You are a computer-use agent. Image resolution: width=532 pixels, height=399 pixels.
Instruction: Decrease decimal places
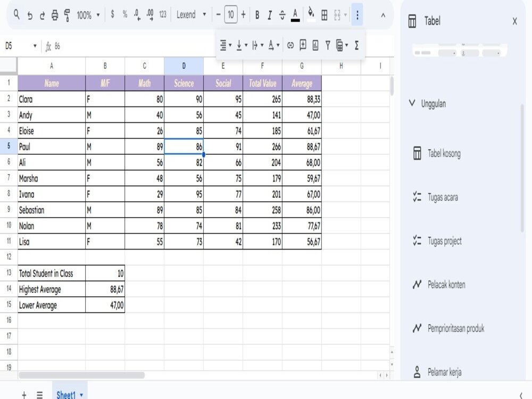(137, 15)
